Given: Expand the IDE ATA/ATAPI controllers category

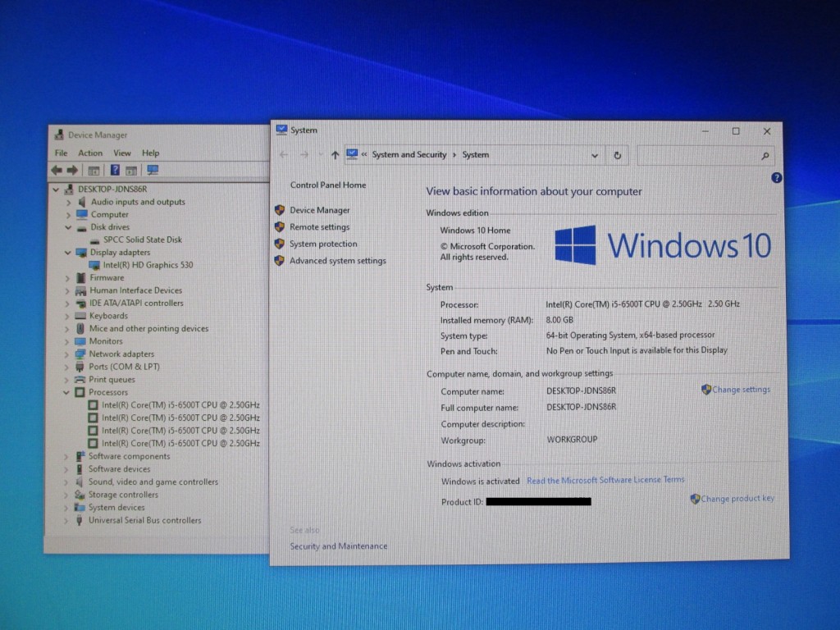Looking at the screenshot, I should [x=67, y=304].
